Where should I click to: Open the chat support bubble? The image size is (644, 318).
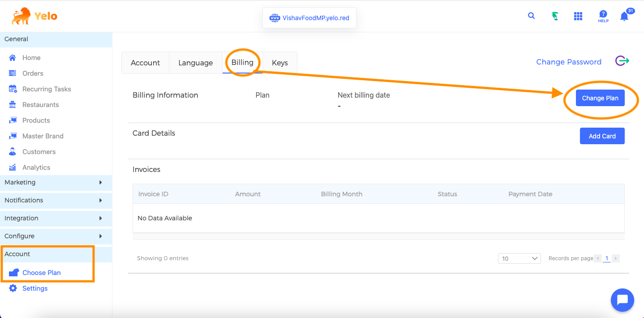pyautogui.click(x=623, y=300)
